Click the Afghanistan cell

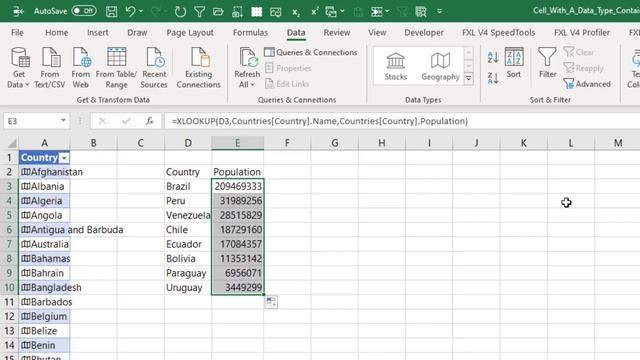[x=44, y=172]
